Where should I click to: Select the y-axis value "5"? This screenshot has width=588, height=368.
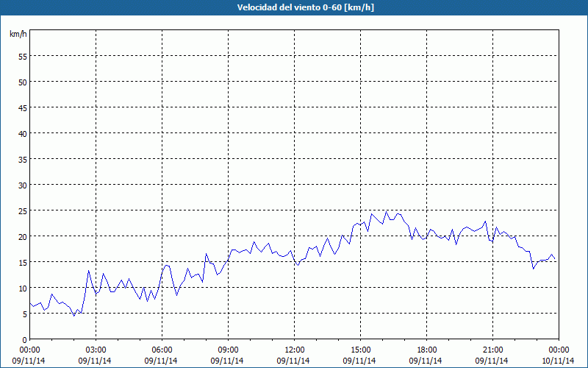(x=25, y=314)
